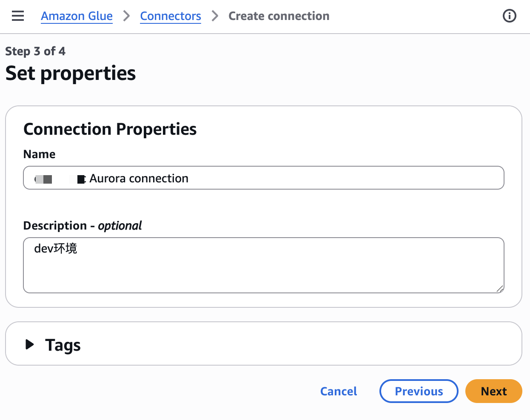Viewport: 530px width, 420px height.
Task: Click the Tags section heading
Action: (63, 345)
